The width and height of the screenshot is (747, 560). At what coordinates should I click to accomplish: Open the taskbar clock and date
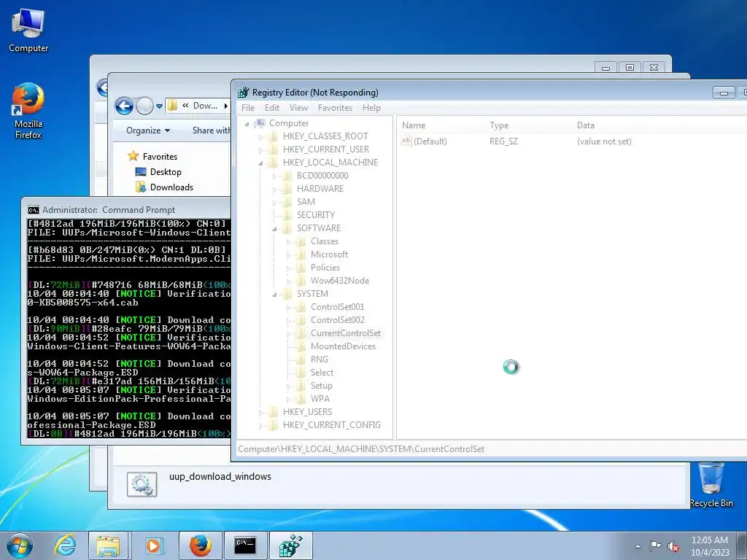point(710,546)
